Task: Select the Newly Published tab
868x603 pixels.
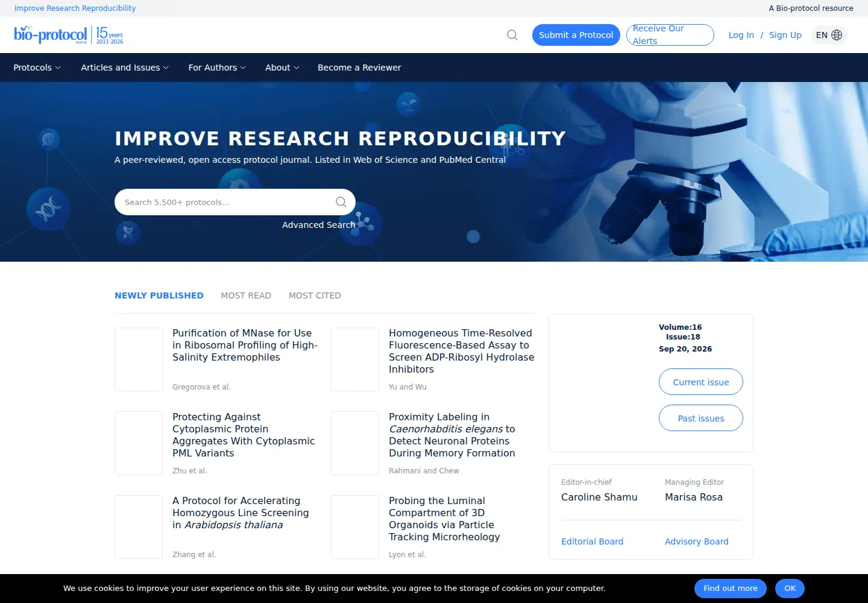Action: tap(159, 295)
